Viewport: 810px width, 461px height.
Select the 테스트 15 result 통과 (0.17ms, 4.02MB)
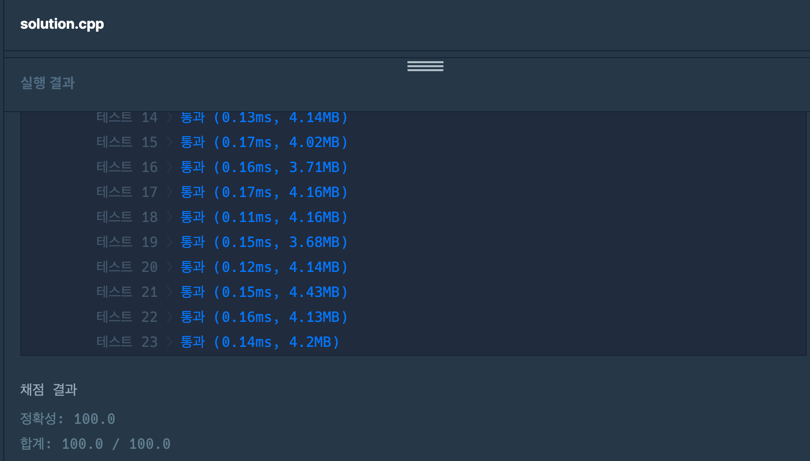click(x=264, y=143)
